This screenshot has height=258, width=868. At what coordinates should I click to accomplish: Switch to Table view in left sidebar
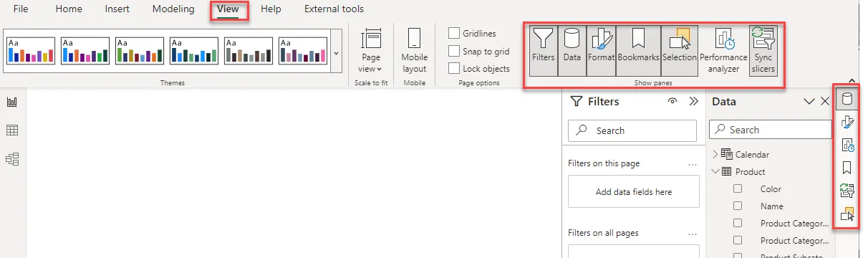pyautogui.click(x=12, y=130)
